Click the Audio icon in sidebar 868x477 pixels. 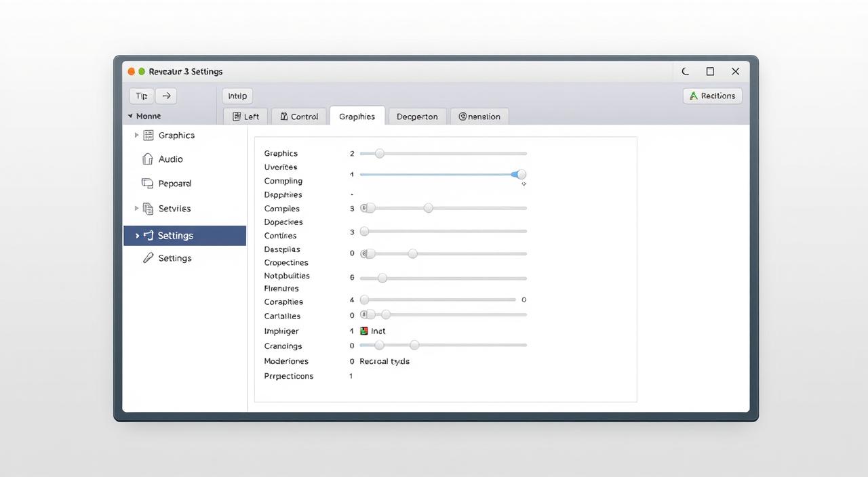click(x=148, y=159)
